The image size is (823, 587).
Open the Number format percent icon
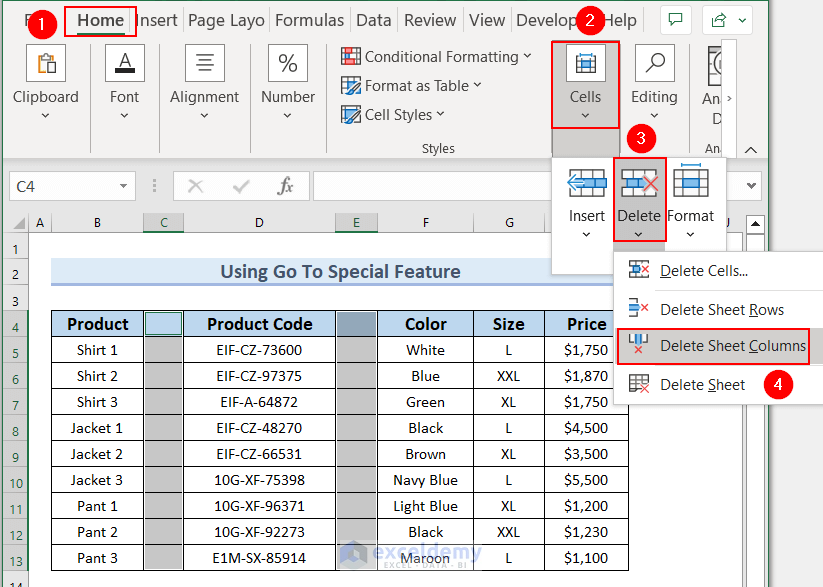287,65
